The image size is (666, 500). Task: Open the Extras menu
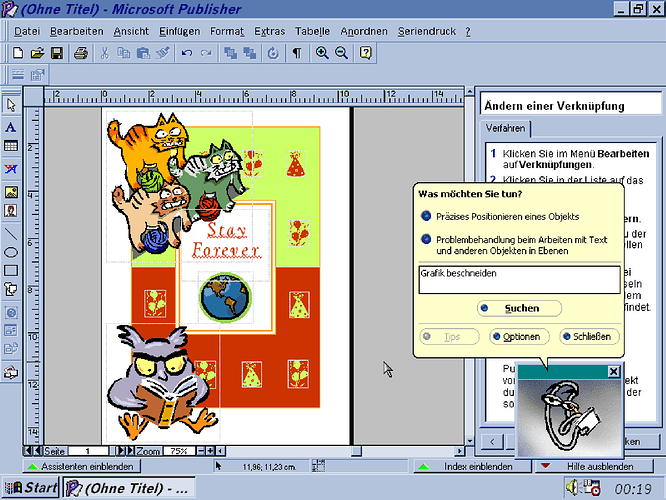click(x=270, y=31)
